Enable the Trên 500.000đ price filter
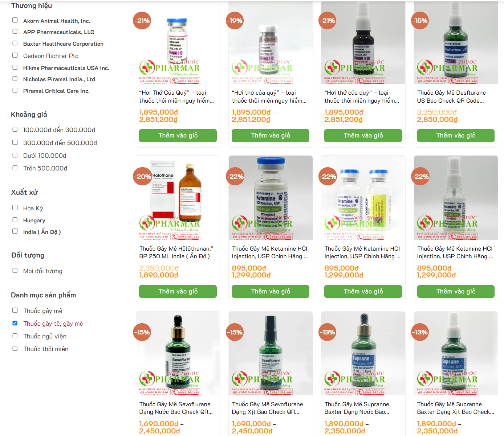 (x=15, y=168)
